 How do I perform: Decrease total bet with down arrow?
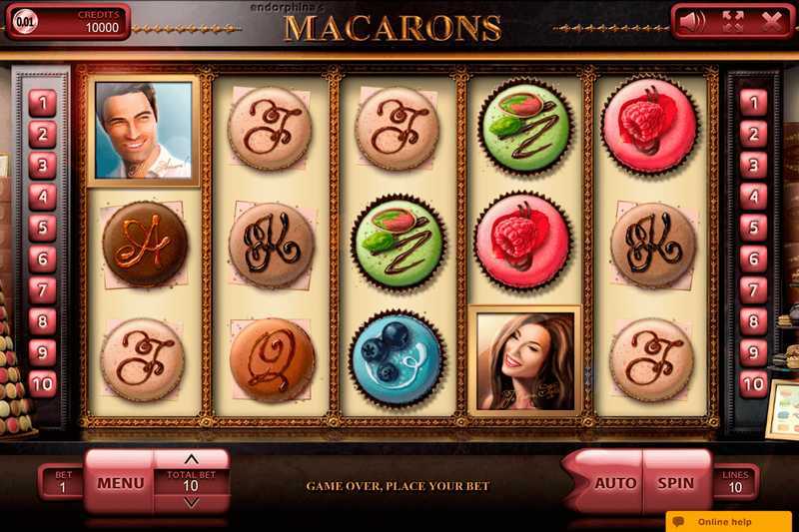(x=191, y=502)
